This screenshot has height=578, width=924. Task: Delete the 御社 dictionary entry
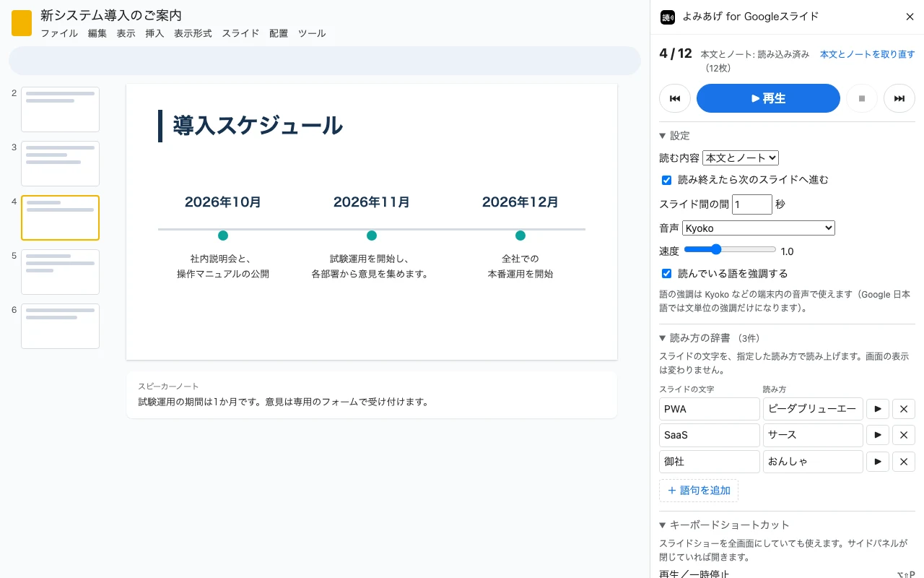pos(904,461)
